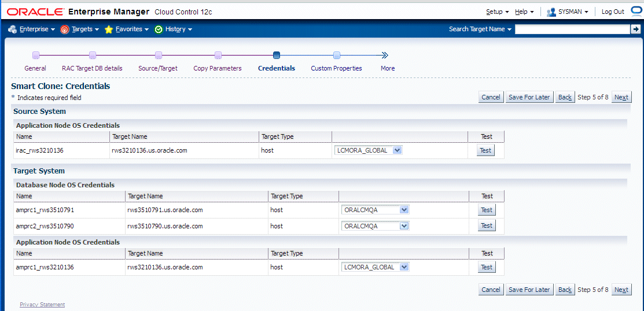Open the Targets menu

click(x=86, y=29)
